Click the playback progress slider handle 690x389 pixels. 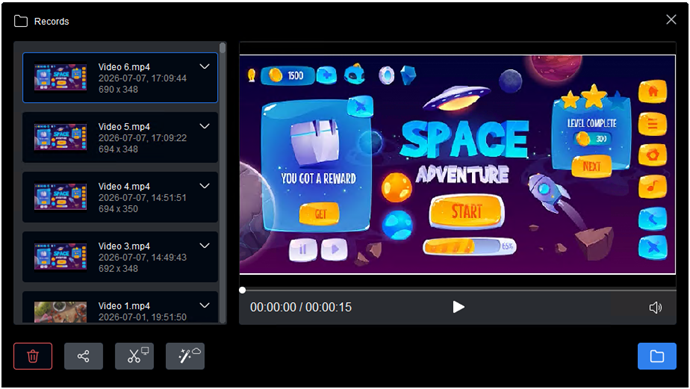[x=242, y=290]
